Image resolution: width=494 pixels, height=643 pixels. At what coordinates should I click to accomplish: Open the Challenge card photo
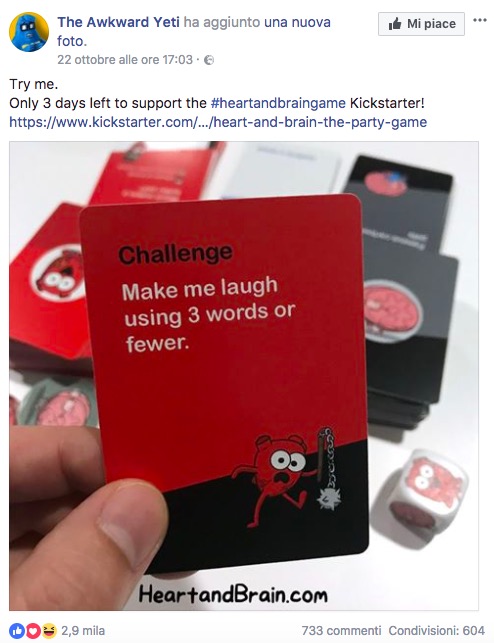click(244, 376)
